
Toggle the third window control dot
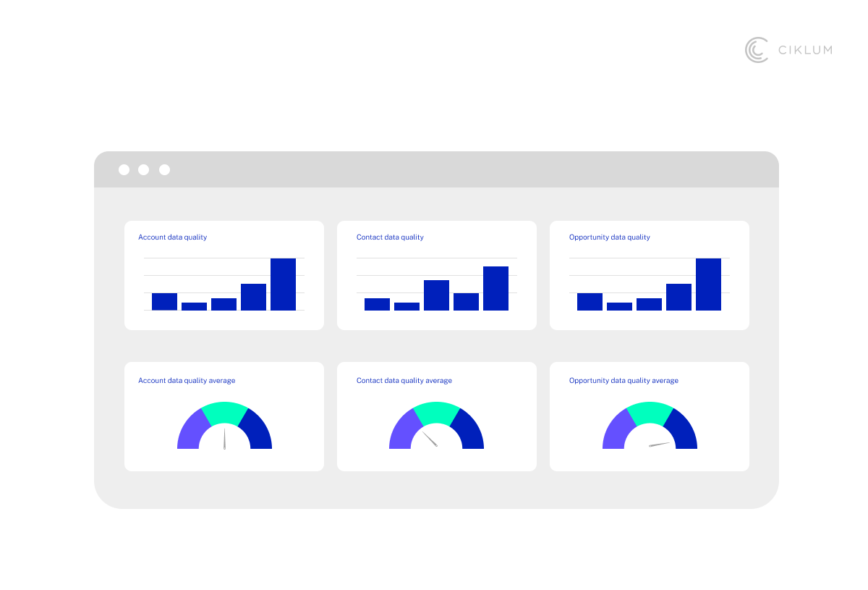164,169
